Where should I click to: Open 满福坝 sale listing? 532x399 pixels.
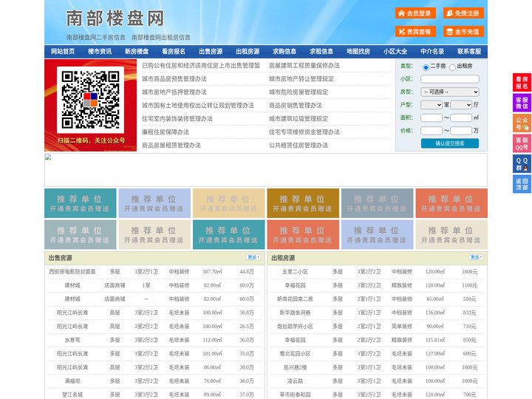tap(72, 381)
